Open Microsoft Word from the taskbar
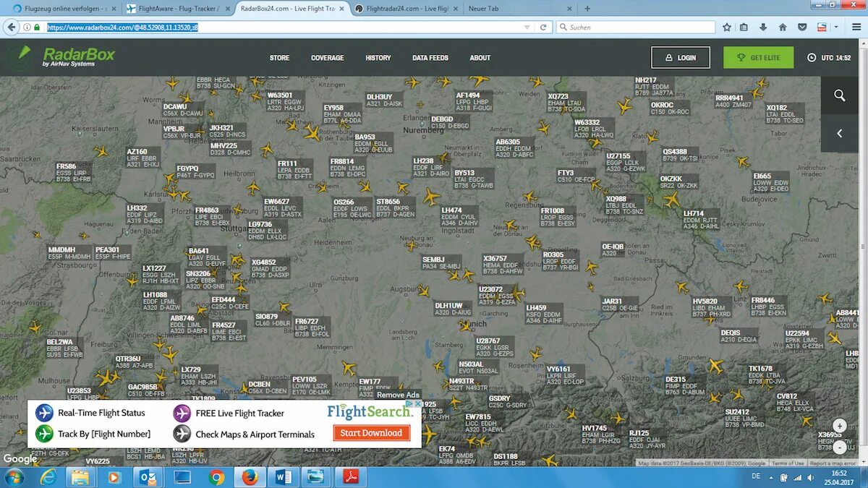The width and height of the screenshot is (868, 488). [283, 477]
